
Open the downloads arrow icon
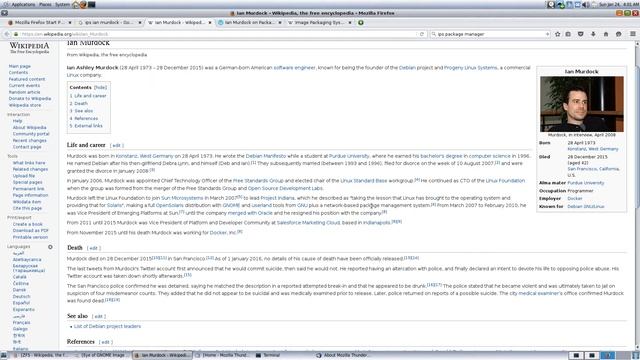point(593,34)
